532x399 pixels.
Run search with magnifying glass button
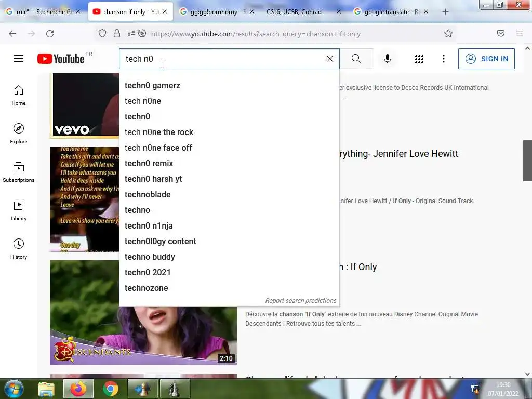tap(356, 59)
